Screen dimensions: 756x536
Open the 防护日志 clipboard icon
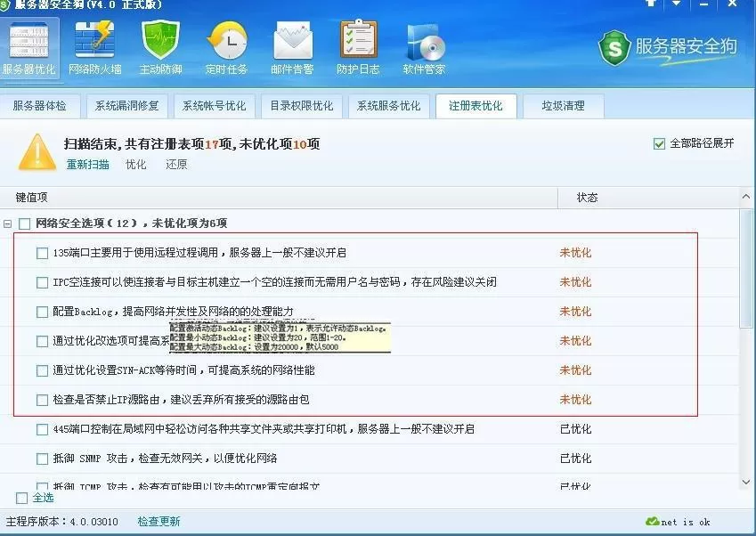[358, 48]
